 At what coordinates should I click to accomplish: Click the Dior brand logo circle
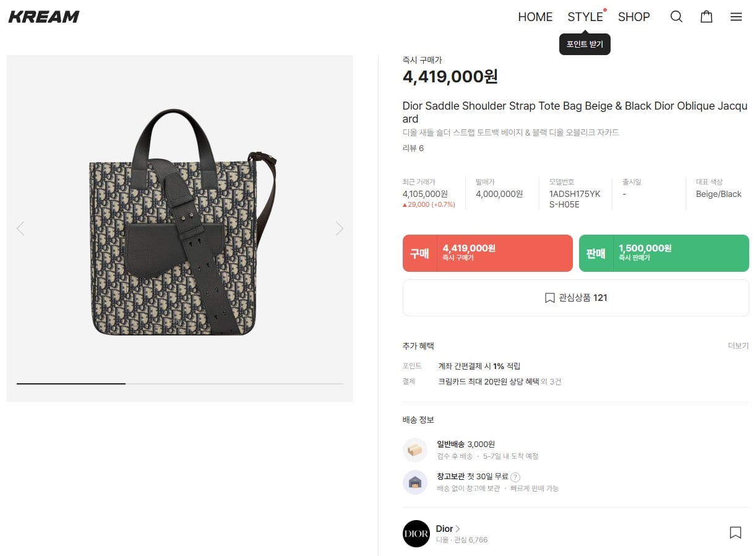416,533
